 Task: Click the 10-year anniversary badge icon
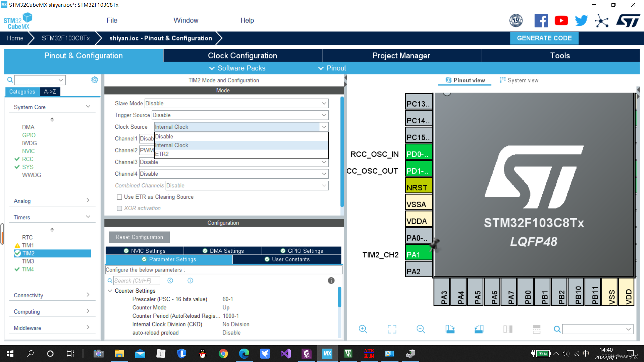click(516, 21)
